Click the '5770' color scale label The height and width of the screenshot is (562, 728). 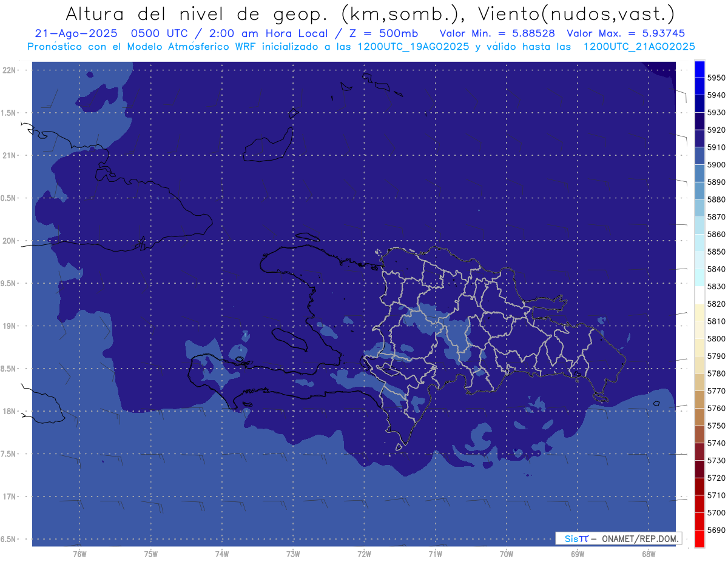(x=716, y=390)
